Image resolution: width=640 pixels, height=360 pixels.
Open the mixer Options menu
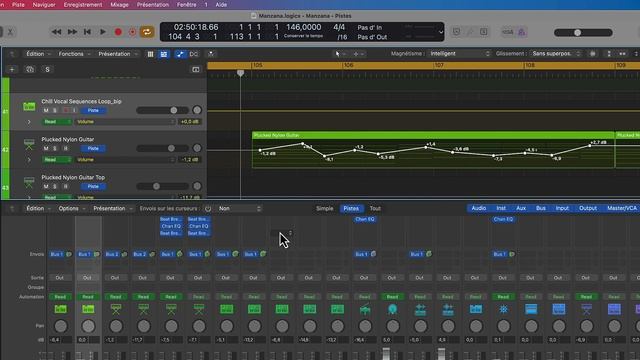coord(71,209)
